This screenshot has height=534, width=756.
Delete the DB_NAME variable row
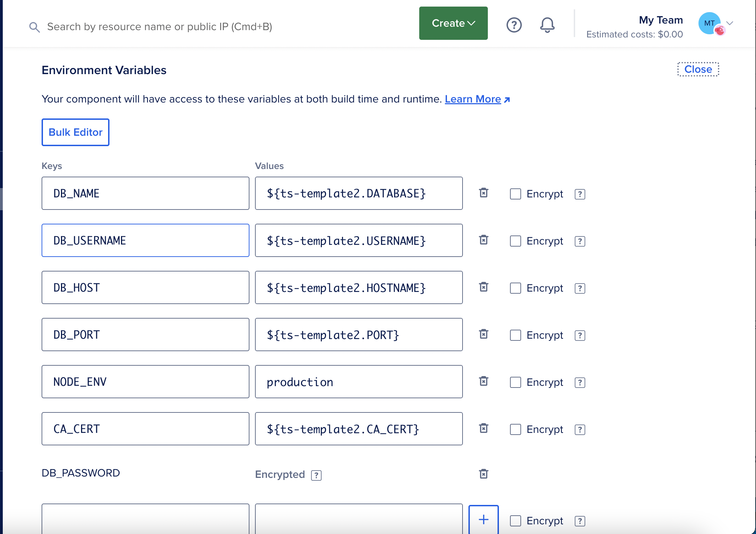(x=484, y=193)
